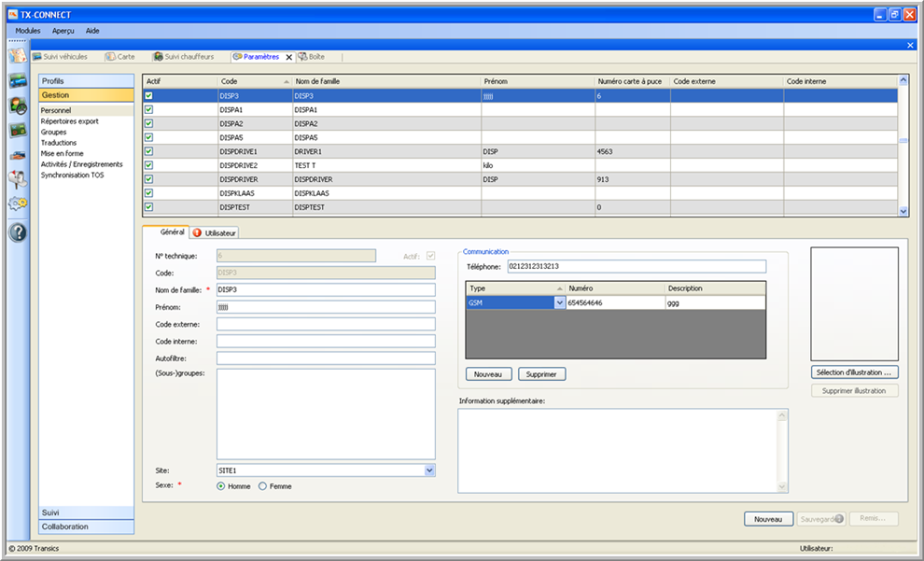Viewport: 924px width, 561px height.
Task: Select the Femme radio button
Action: click(262, 486)
